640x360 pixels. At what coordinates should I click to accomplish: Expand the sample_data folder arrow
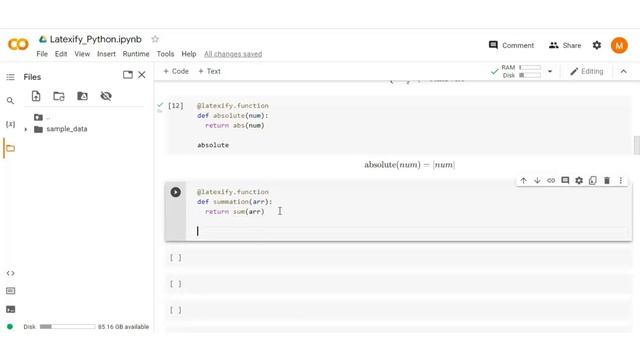tap(26, 129)
